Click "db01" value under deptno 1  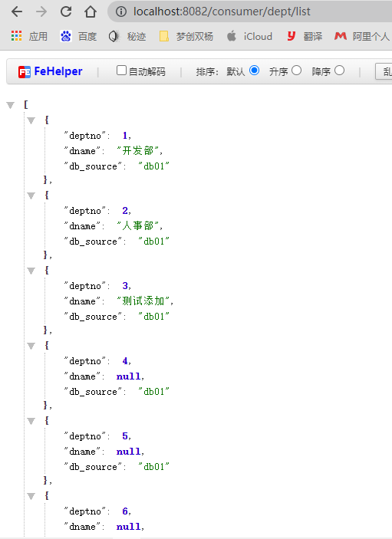(153, 166)
